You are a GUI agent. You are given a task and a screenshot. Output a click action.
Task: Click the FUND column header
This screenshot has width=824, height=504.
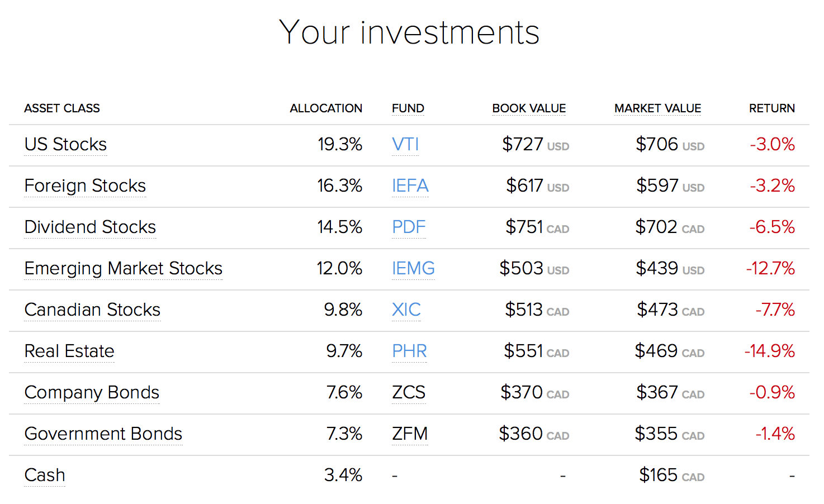(x=408, y=108)
